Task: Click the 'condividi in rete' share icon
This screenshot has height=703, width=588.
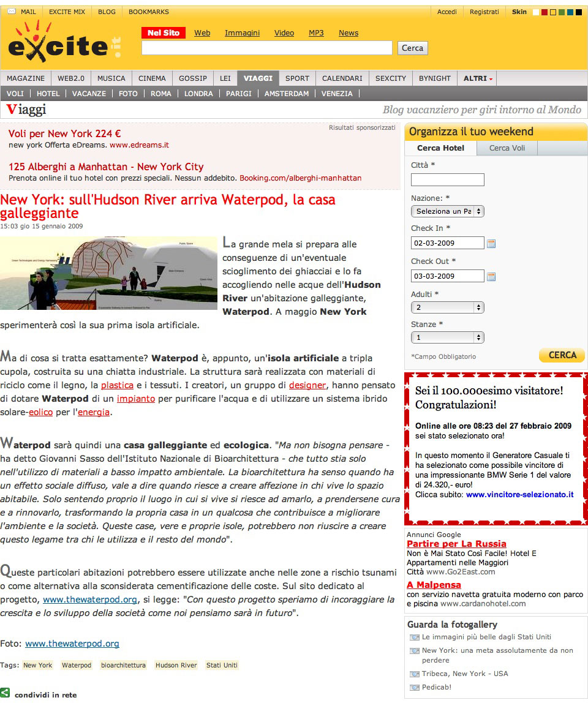Action: click(x=5, y=693)
